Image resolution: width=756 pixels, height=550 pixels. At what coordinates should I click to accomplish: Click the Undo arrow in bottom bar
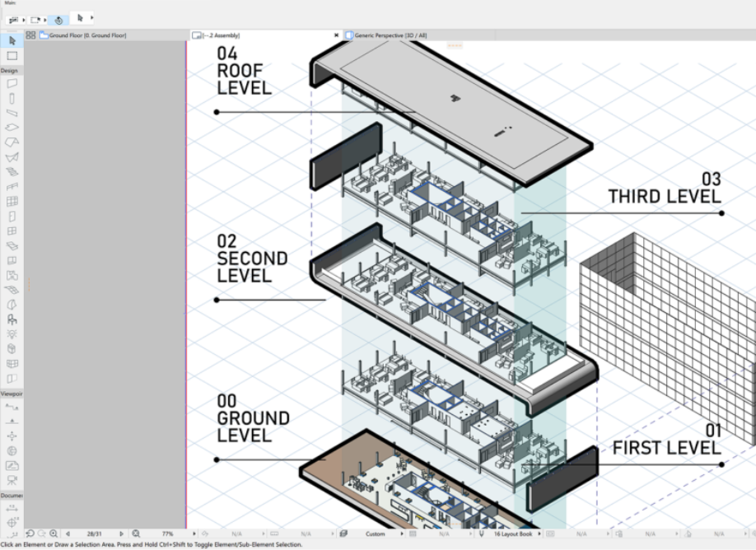point(30,534)
